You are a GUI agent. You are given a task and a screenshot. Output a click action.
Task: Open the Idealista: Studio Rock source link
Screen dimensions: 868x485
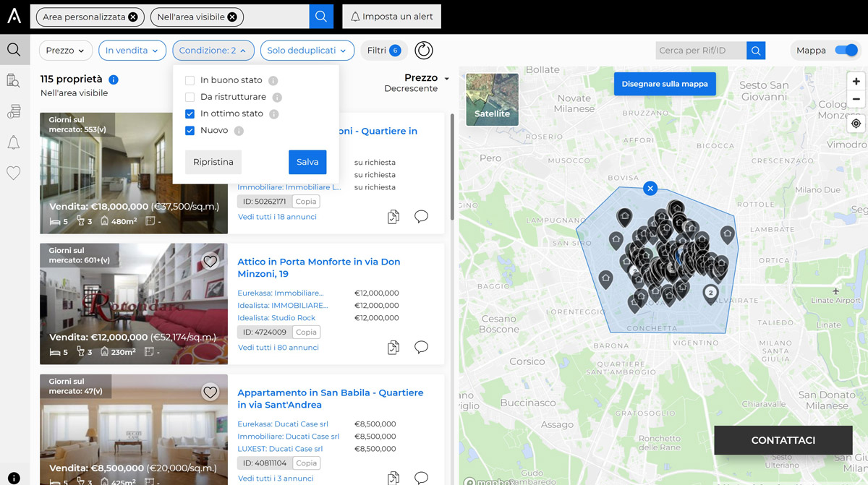click(277, 318)
